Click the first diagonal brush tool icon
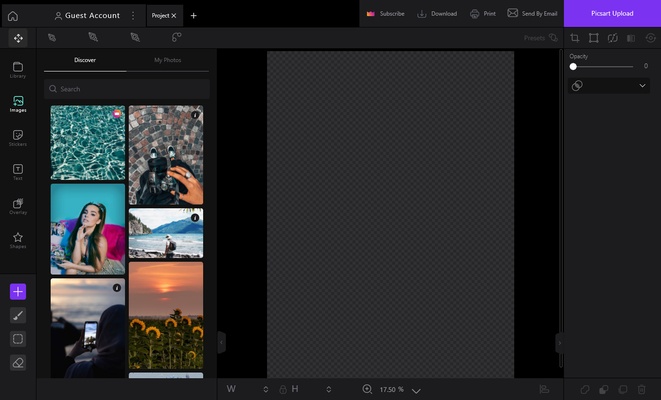The width and height of the screenshot is (661, 400). 52,38
